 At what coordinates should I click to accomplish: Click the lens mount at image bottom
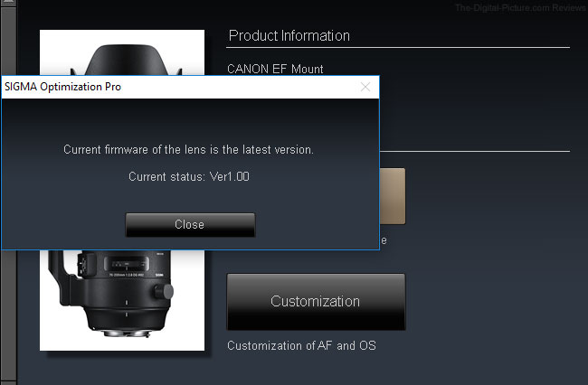[128, 333]
